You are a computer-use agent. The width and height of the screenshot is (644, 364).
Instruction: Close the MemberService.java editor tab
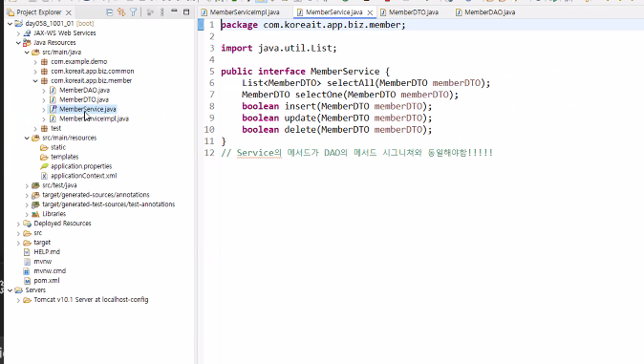pos(370,12)
